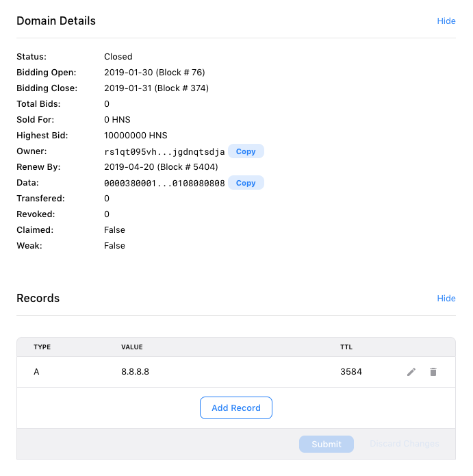
Task: Click the Status value Closed
Action: point(118,57)
